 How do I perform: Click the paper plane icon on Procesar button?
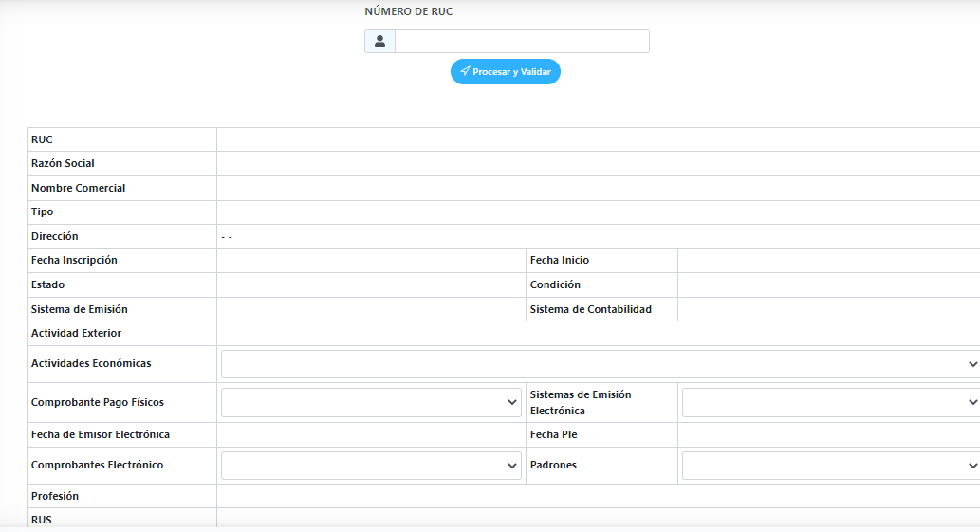pyautogui.click(x=465, y=71)
